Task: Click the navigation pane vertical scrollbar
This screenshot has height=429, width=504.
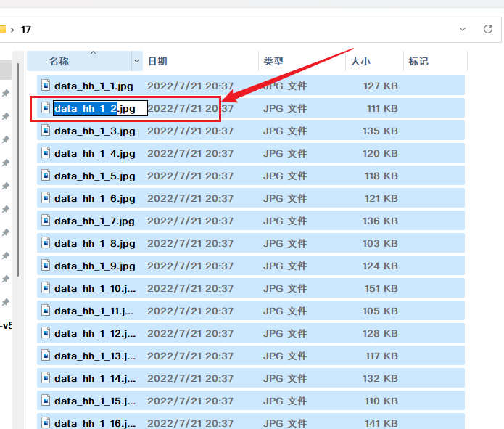Action: pyautogui.click(x=18, y=170)
